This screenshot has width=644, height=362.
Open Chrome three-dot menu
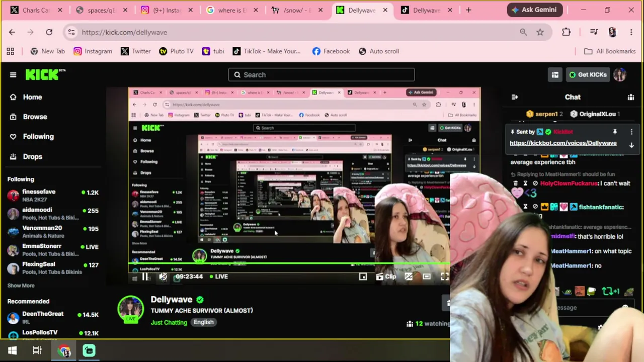click(631, 32)
